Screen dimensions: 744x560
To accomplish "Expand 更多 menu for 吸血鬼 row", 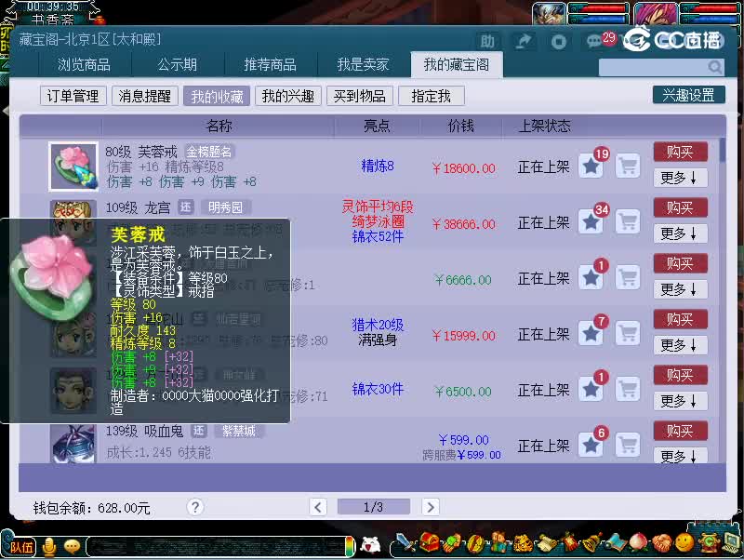I will (681, 456).
